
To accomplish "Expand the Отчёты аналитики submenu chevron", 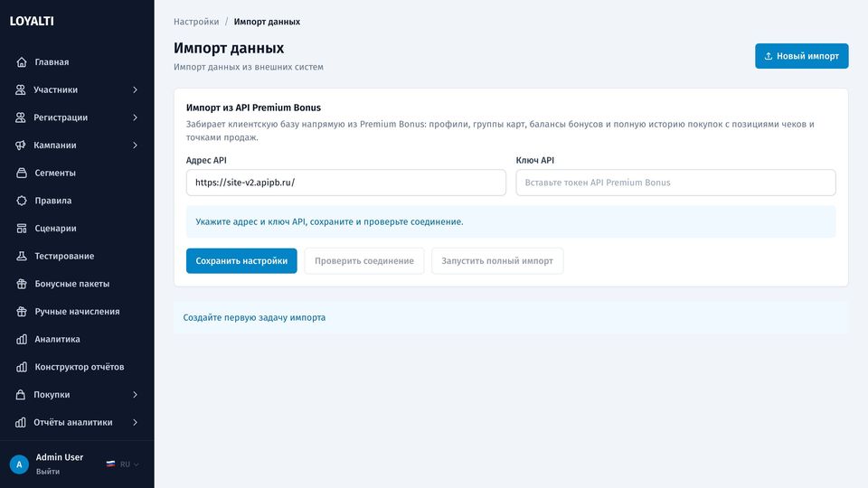I will pos(135,422).
